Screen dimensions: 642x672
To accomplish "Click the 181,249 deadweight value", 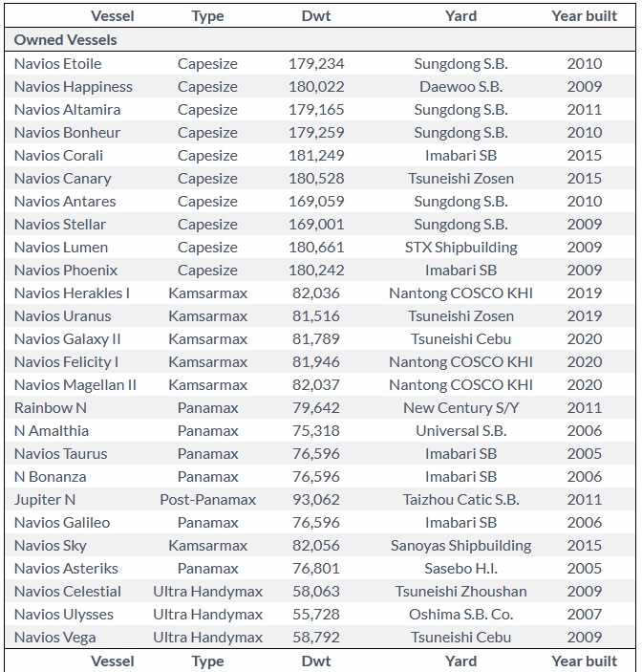I will click(316, 156).
